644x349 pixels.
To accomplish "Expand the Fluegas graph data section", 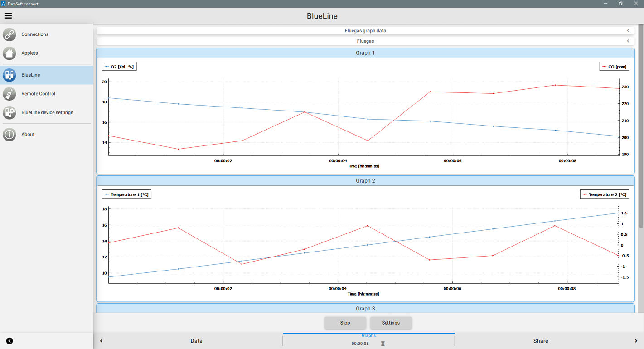I will [x=628, y=31].
